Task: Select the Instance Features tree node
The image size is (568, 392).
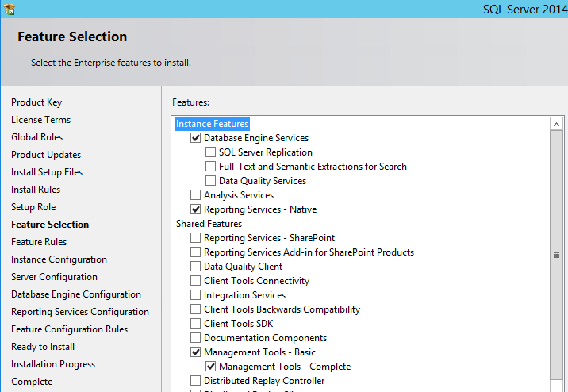Action: (x=213, y=124)
